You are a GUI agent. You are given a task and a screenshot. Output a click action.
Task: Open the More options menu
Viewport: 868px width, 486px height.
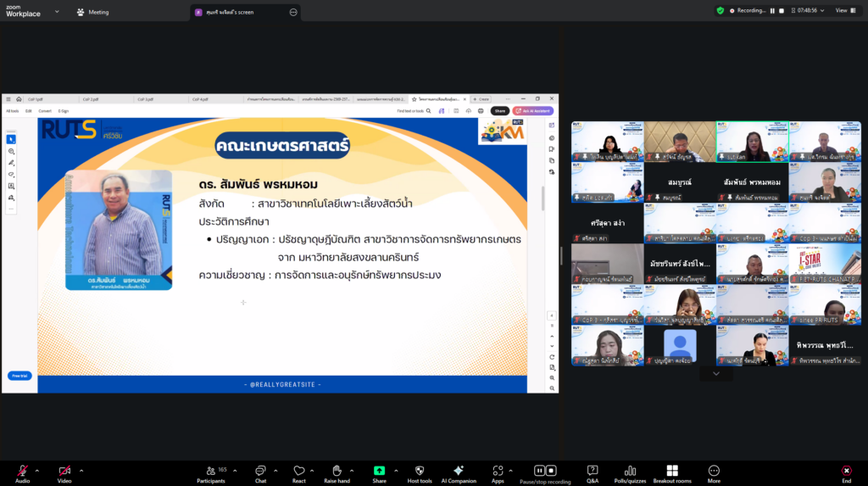tap(714, 474)
